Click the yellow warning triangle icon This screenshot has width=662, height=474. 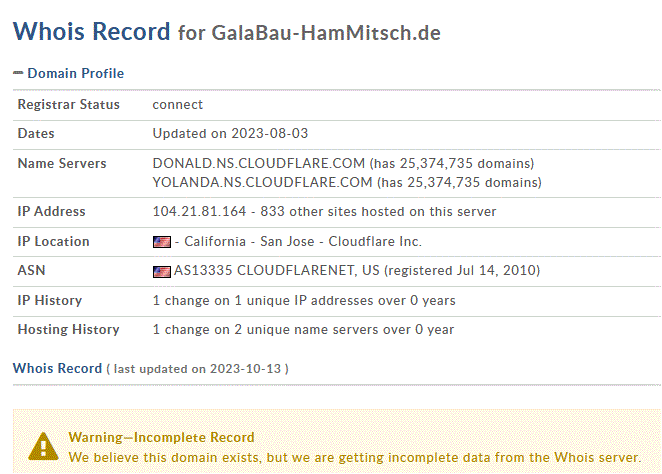pos(43,447)
